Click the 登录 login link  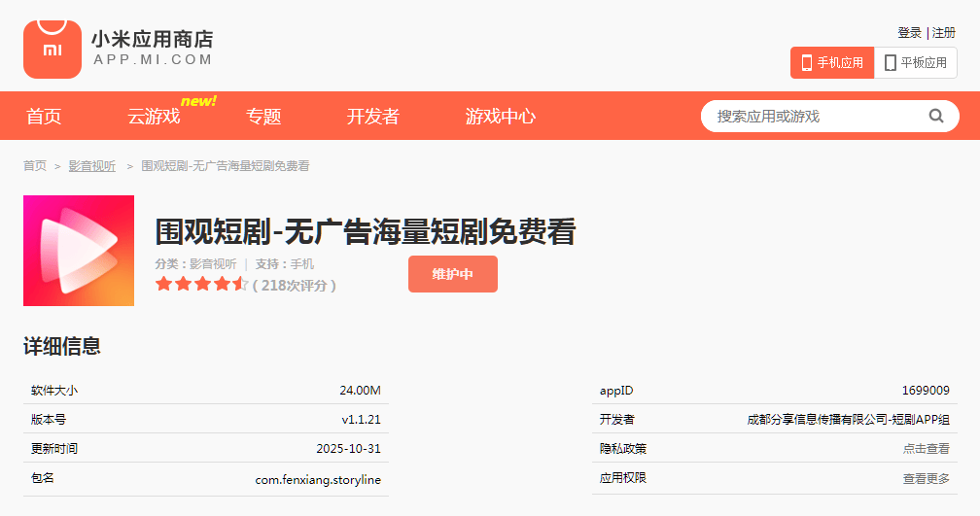[909, 33]
